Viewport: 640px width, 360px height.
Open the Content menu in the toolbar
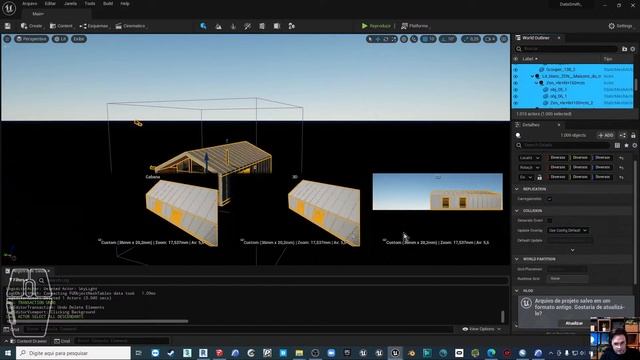(61, 26)
